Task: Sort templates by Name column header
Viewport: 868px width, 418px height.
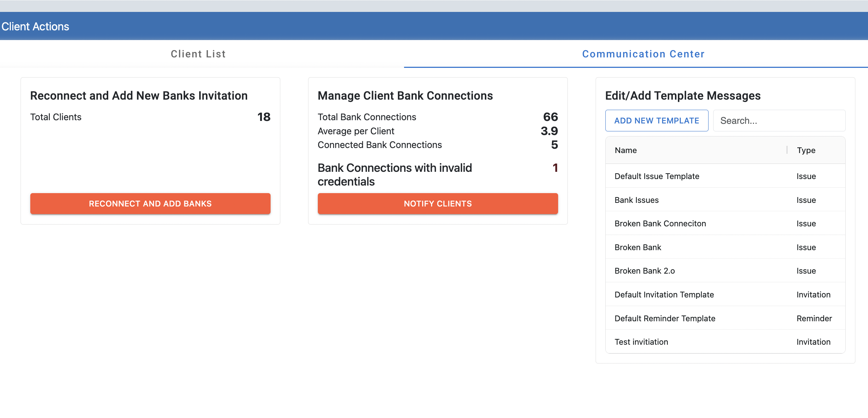Action: coord(626,150)
